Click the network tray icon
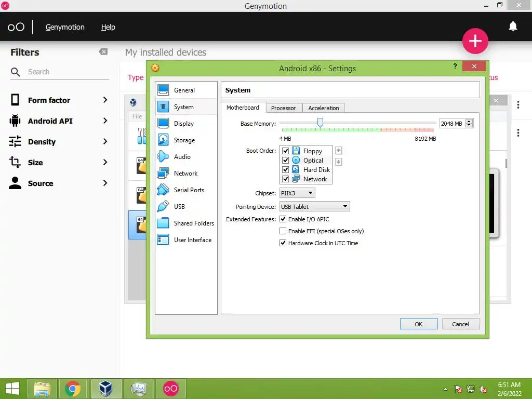 471,389
